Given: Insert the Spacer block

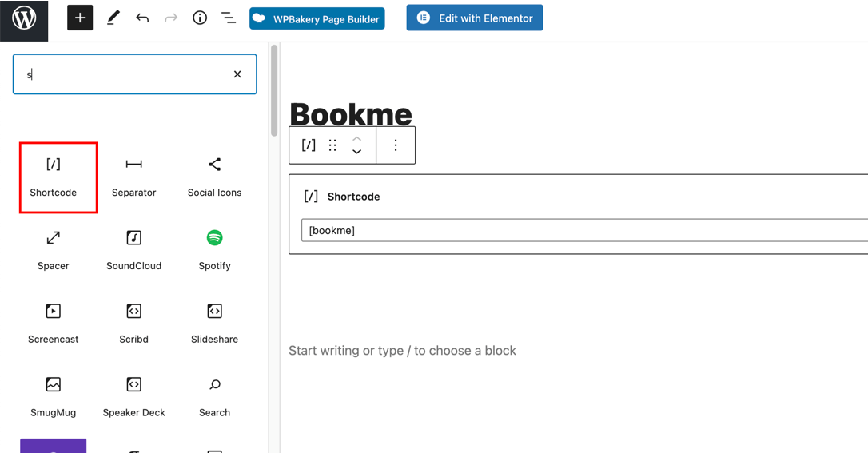Looking at the screenshot, I should point(54,250).
